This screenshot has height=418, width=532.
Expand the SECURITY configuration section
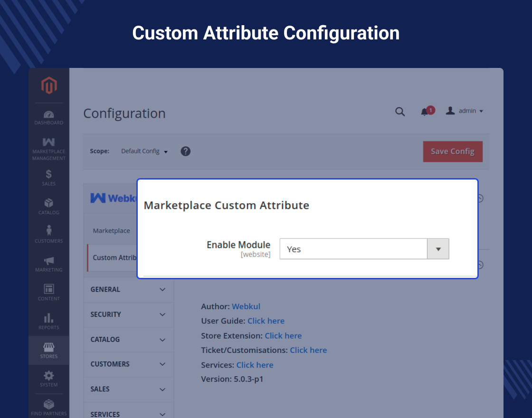pos(128,314)
